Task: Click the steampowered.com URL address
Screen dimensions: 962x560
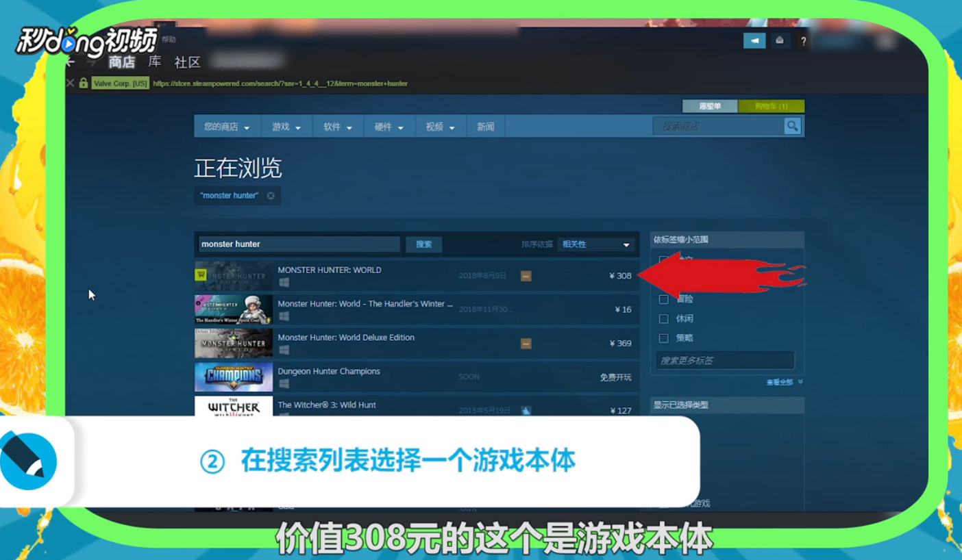Action: [x=280, y=84]
